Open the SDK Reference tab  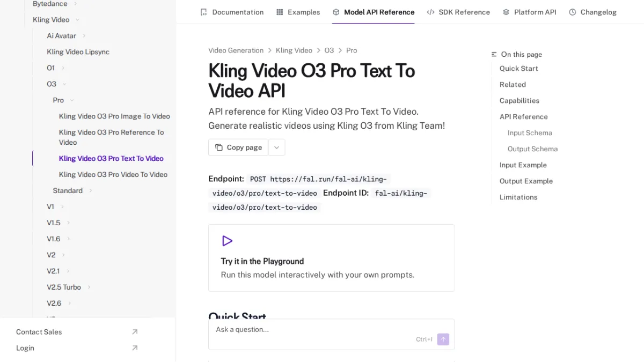tap(458, 12)
